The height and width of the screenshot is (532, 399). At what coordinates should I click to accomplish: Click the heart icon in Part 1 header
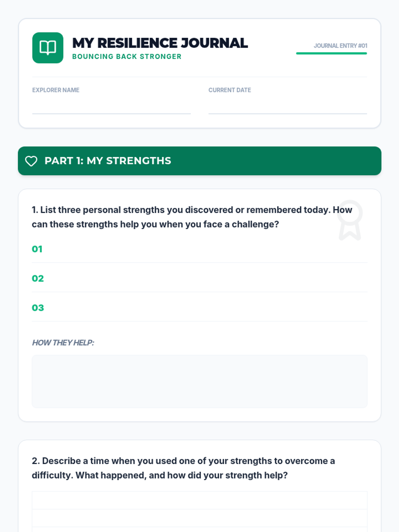click(x=31, y=161)
